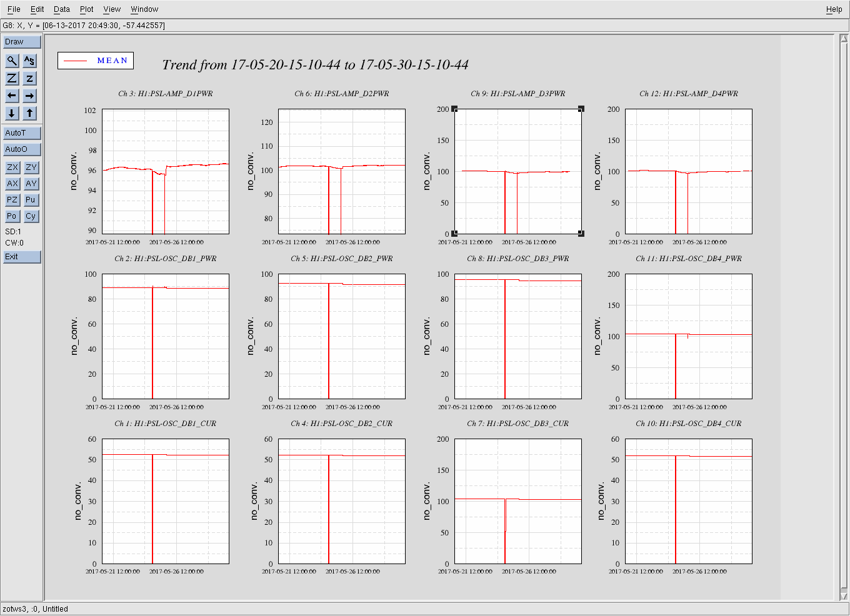Open the Window menu
The width and height of the screenshot is (850, 616).
tap(144, 9)
